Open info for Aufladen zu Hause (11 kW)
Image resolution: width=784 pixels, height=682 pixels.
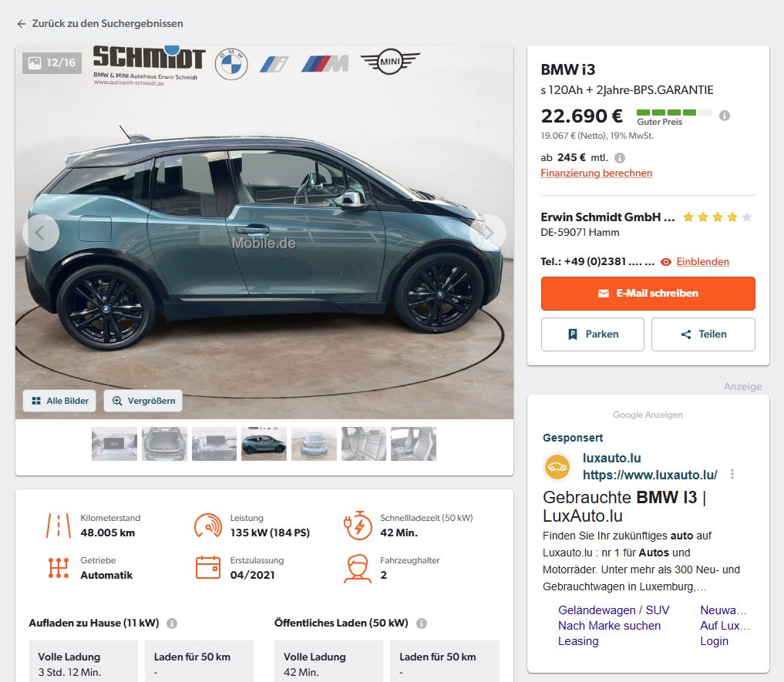[172, 623]
